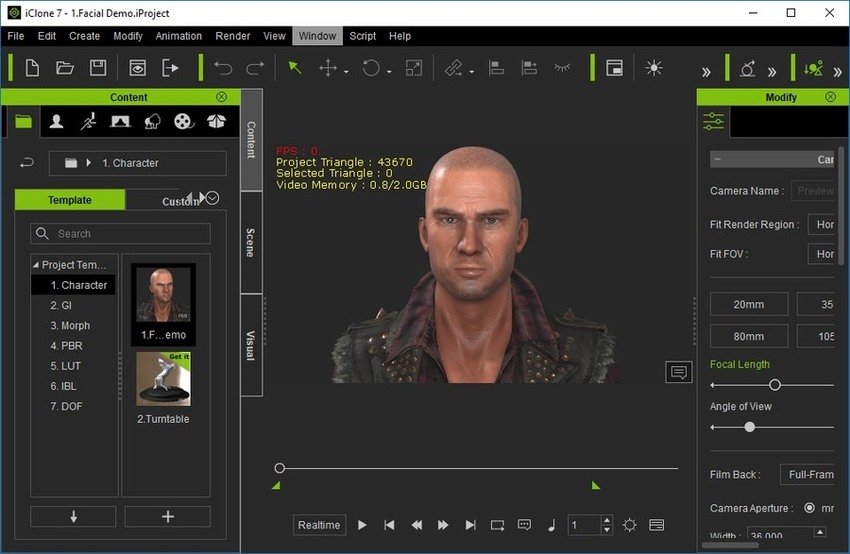Open the File menu
The width and height of the screenshot is (850, 554).
click(16, 36)
